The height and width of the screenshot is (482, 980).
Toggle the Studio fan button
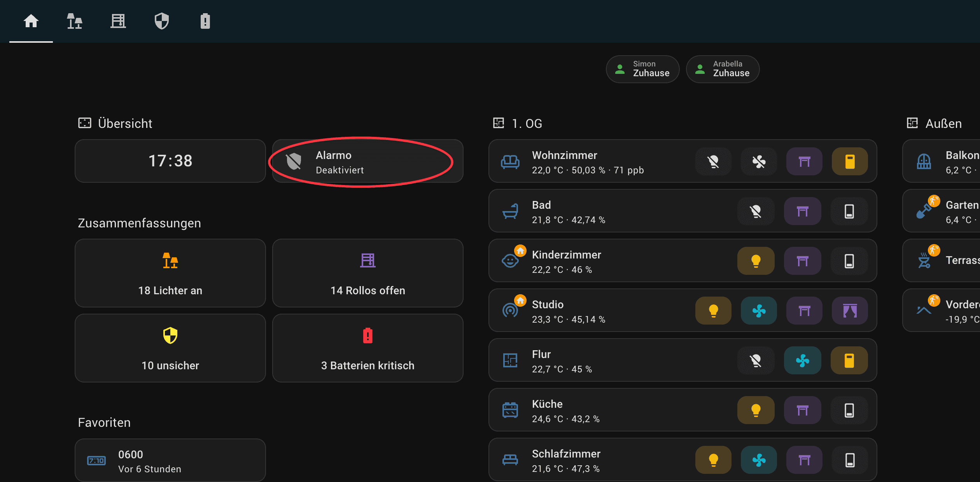[x=758, y=311]
